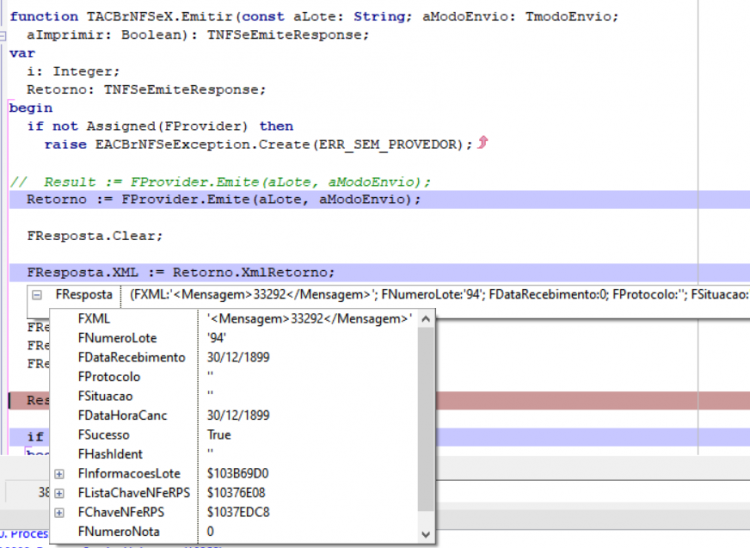Click the commented 'Result := FProvider.Emite' line
Screen dimensions: 750x548
click(x=221, y=182)
